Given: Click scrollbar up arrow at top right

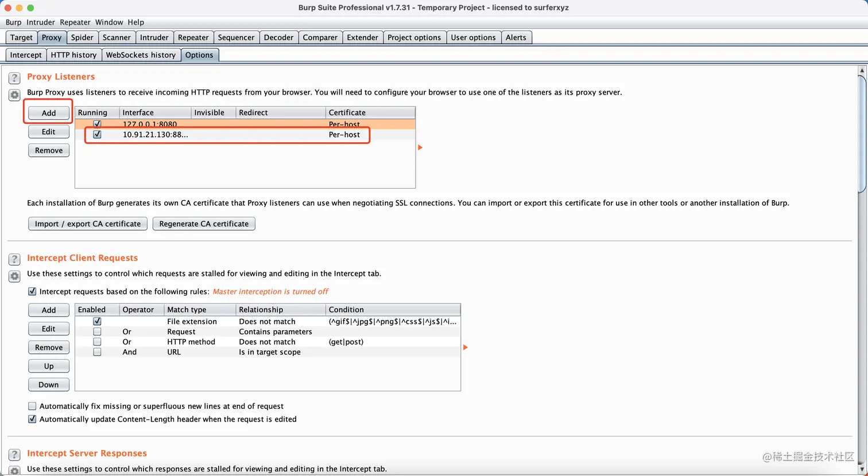Looking at the screenshot, I should click(862, 71).
